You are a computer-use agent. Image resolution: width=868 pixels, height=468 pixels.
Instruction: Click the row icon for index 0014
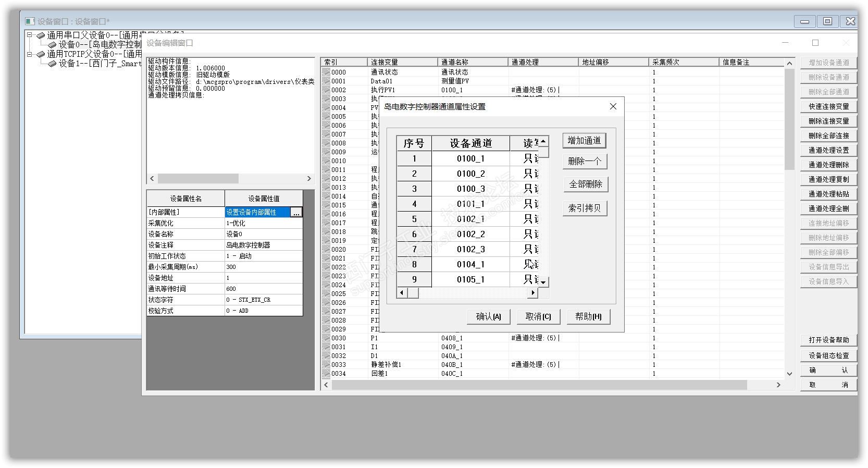point(326,196)
